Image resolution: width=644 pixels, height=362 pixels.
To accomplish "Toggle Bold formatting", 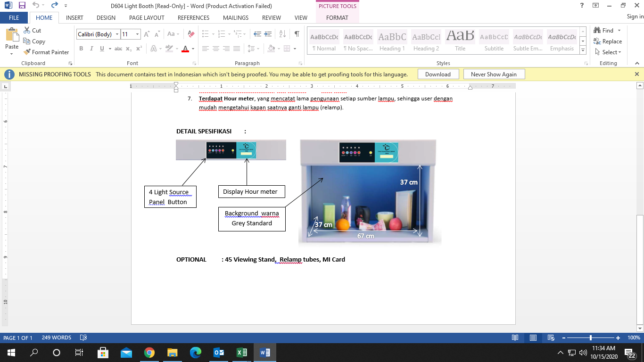I will click(81, 49).
